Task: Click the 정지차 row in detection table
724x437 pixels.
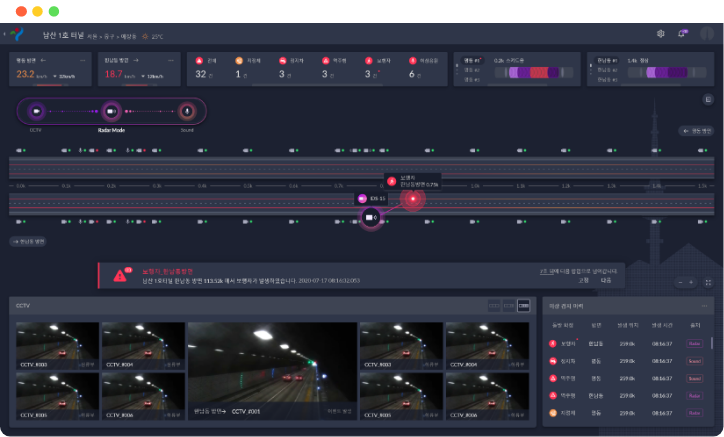Action: pyautogui.click(x=627, y=361)
